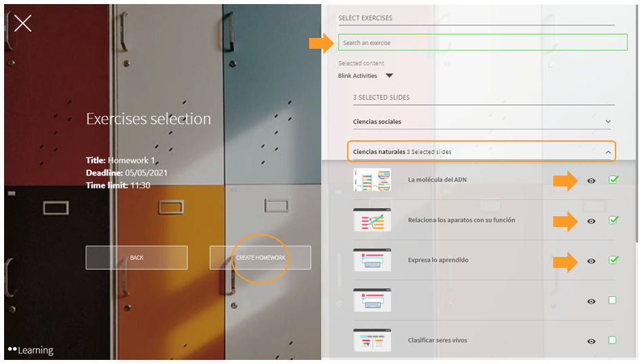Go back using the BACK button
Viewport: 642px width, 364px height.
pos(136,258)
